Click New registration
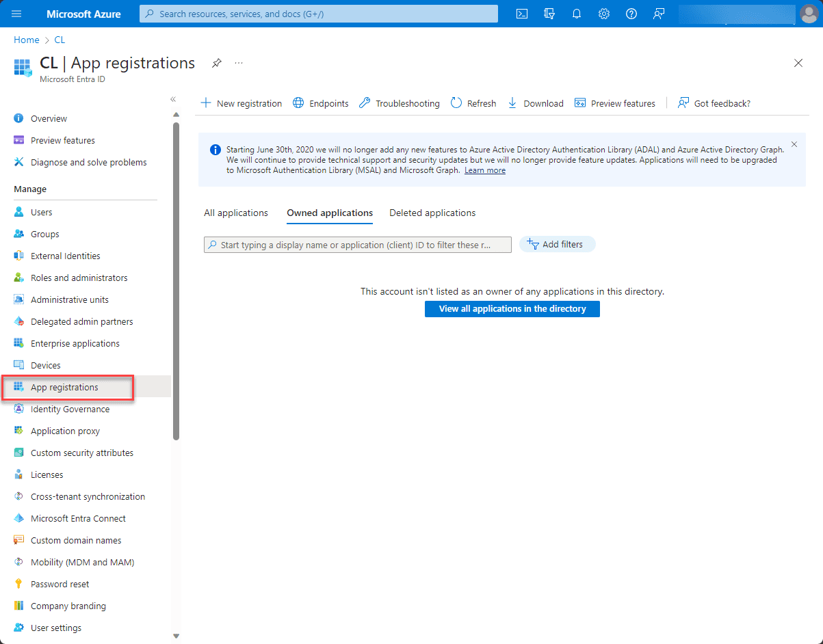This screenshot has height=644, width=823. (241, 103)
